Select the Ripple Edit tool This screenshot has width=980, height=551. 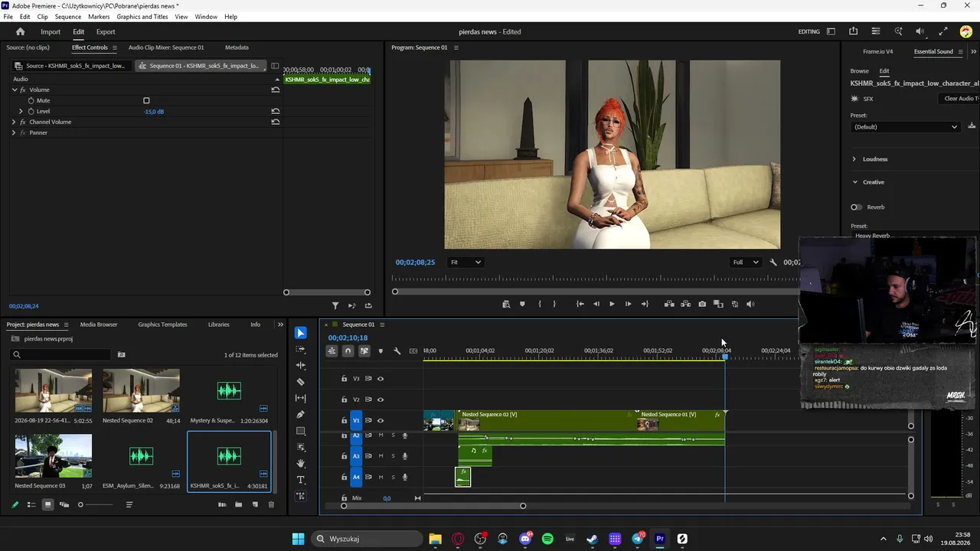(301, 366)
